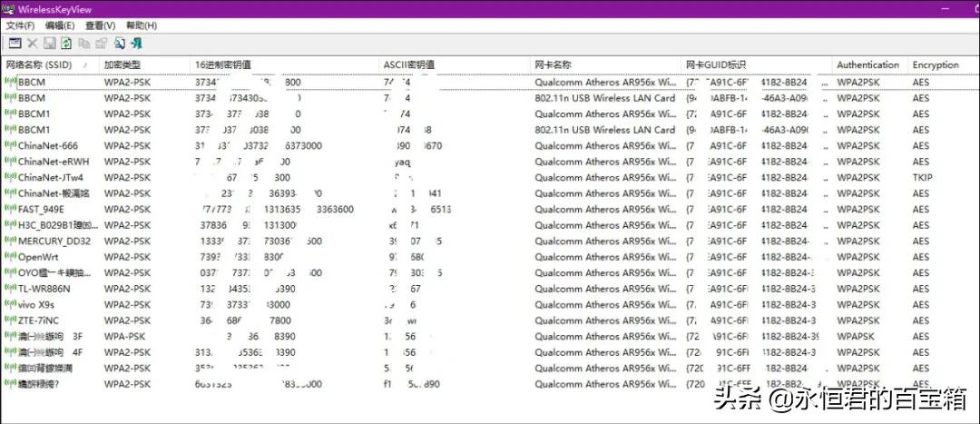Sort by ASCII密钥值 column header
The image size is (980, 424).
click(x=456, y=65)
